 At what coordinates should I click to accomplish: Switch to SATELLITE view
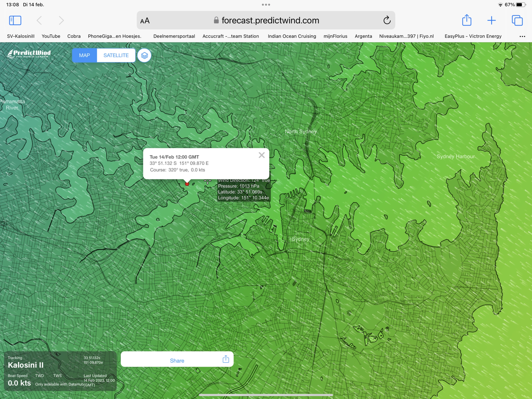[116, 55]
